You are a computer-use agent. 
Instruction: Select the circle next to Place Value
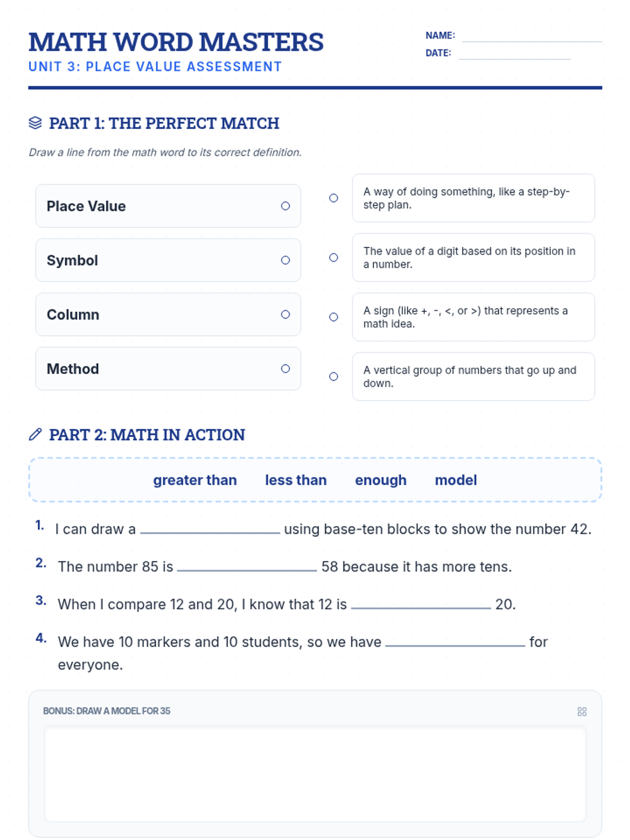pyautogui.click(x=285, y=206)
